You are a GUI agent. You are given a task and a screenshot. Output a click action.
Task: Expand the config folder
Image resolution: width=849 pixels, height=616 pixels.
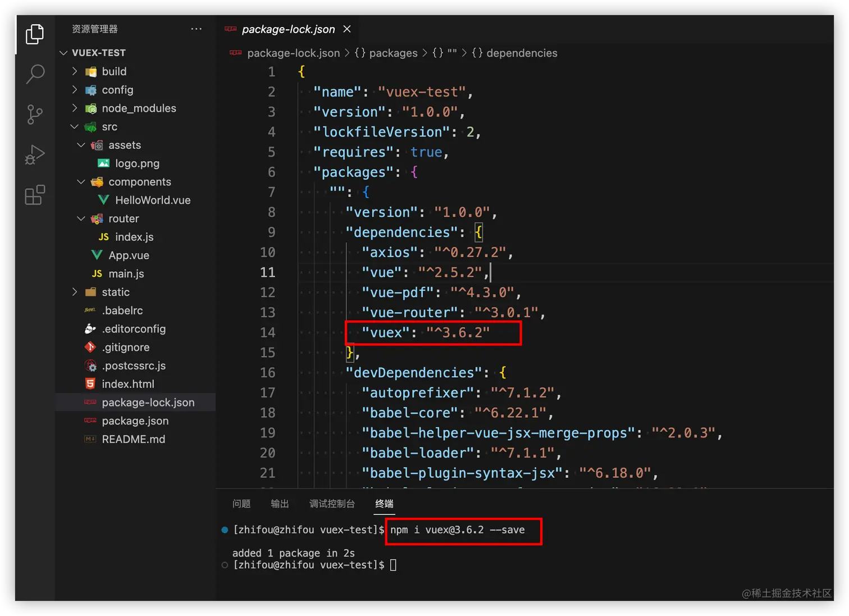click(x=75, y=90)
